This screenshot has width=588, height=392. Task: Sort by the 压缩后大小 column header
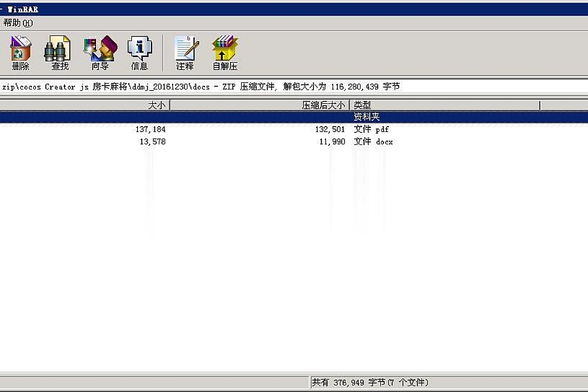260,105
